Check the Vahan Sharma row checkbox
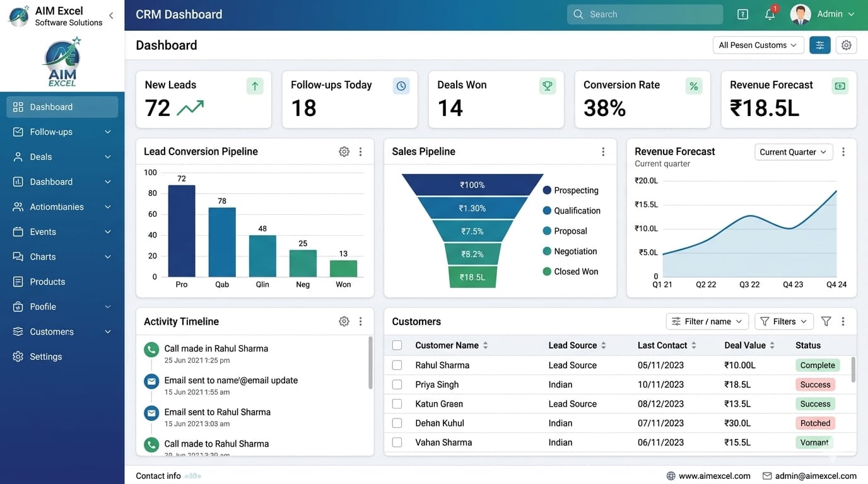868x484 pixels. coord(397,442)
